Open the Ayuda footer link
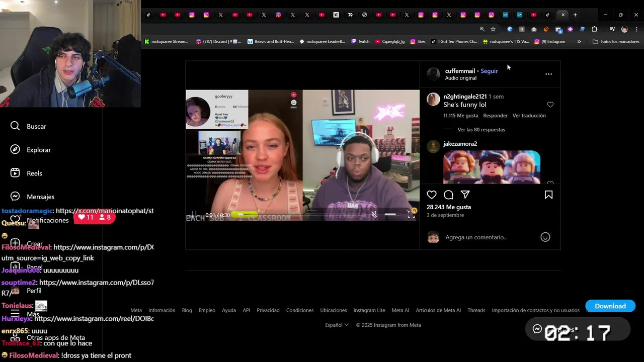Image resolution: width=644 pixels, height=362 pixels. coord(229,310)
